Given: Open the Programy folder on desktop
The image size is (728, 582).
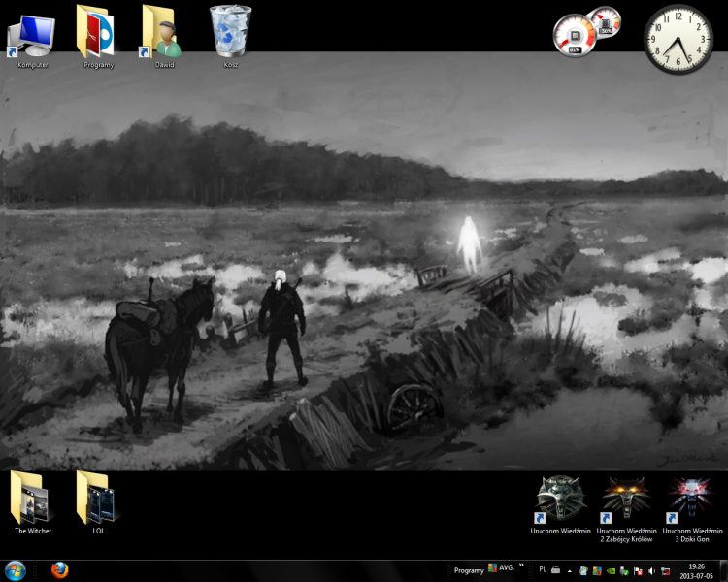Looking at the screenshot, I should pyautogui.click(x=97, y=34).
